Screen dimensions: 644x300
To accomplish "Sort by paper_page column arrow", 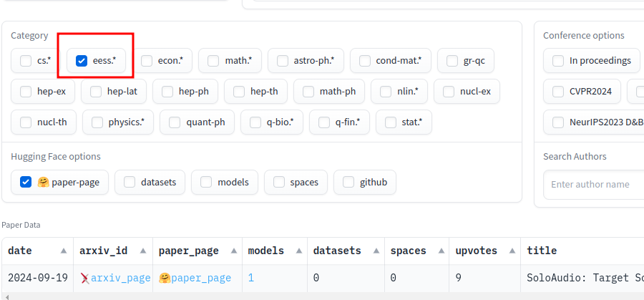I will coord(234,251).
